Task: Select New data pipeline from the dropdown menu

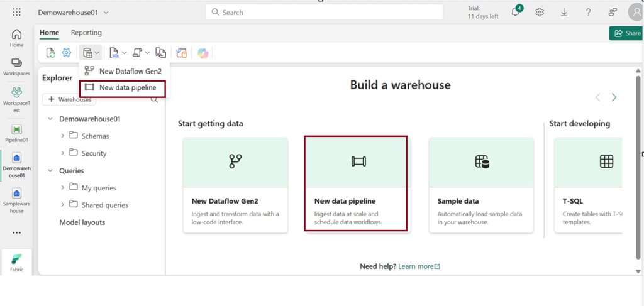Action: (127, 88)
